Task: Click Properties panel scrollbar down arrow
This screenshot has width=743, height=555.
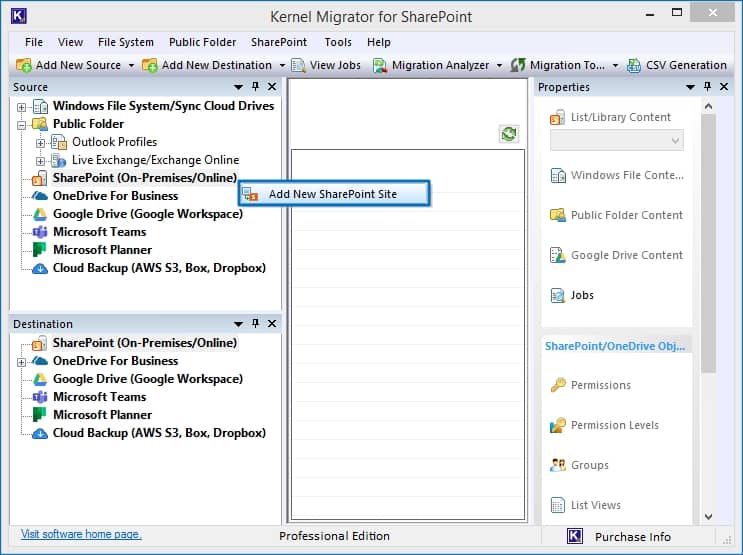Action: click(708, 516)
